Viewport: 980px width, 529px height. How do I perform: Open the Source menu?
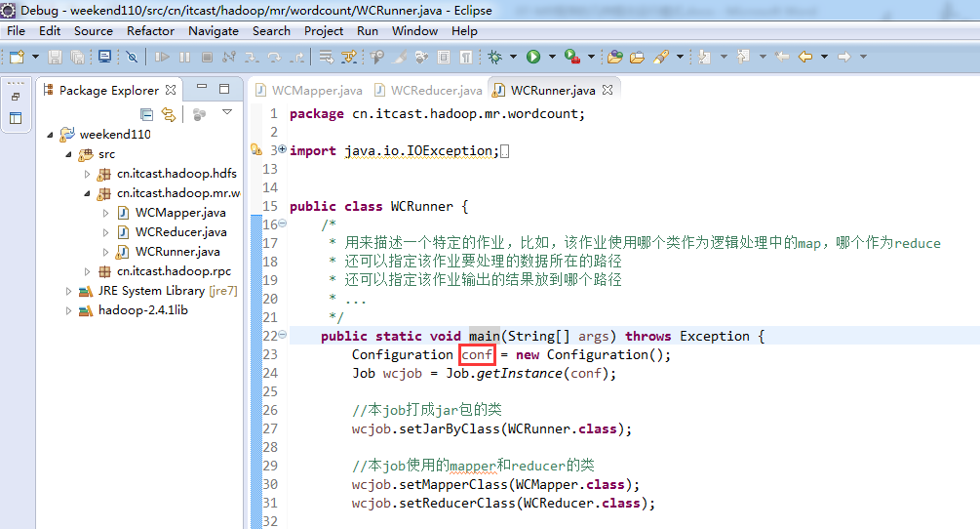coord(94,30)
